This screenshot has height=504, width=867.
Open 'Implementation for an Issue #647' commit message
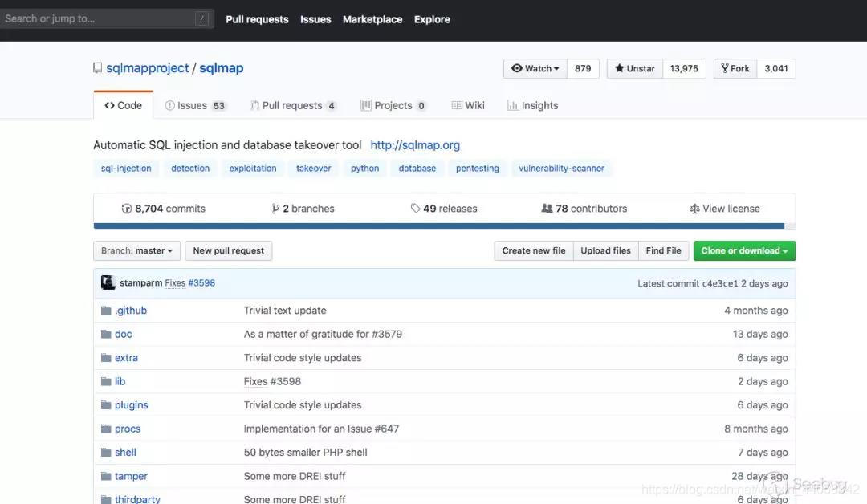coord(321,429)
